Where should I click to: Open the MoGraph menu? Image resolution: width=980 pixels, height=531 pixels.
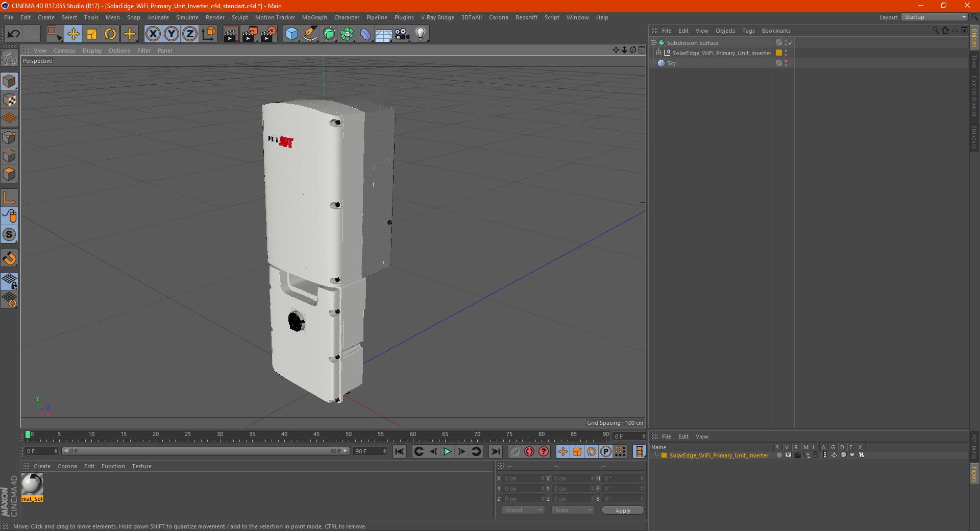314,17
